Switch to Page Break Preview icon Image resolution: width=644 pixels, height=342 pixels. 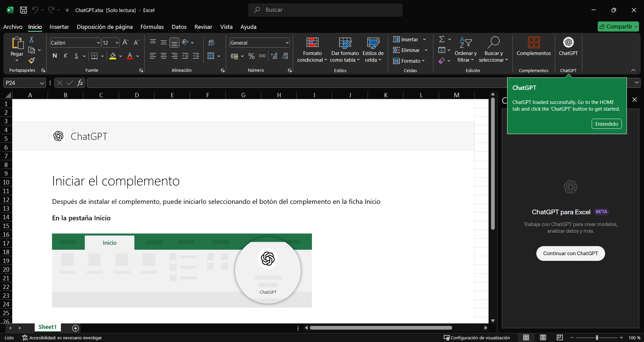[x=560, y=338]
